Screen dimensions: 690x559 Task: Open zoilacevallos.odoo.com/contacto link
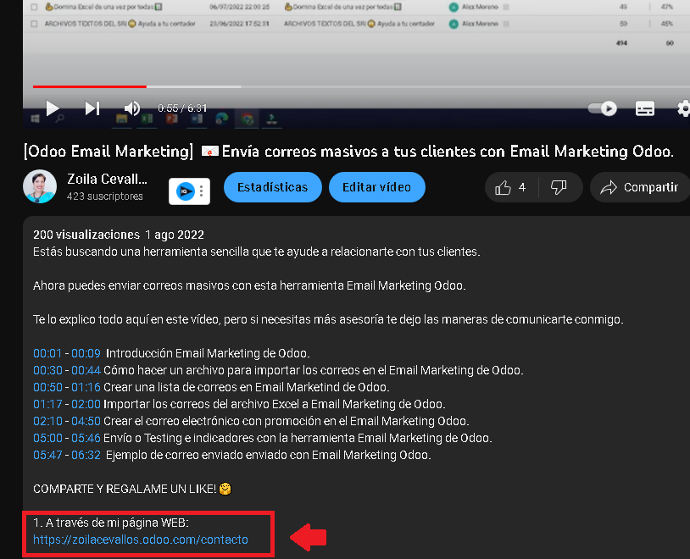[141, 540]
